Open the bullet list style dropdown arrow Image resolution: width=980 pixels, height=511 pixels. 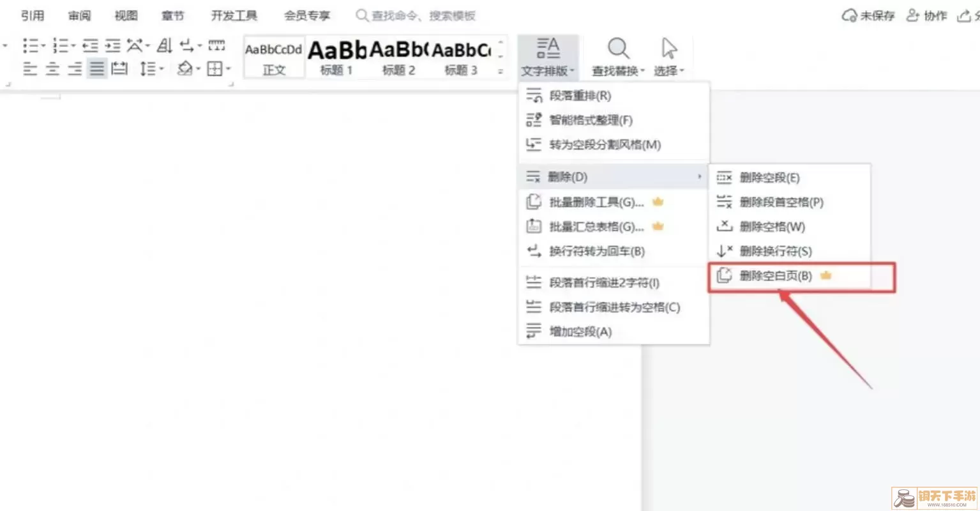pos(43,46)
